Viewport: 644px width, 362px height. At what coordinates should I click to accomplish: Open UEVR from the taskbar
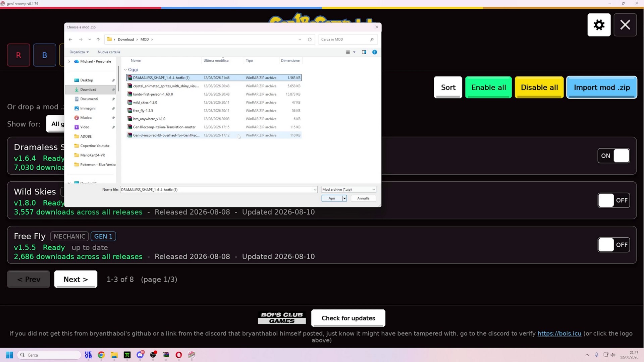coord(88,355)
